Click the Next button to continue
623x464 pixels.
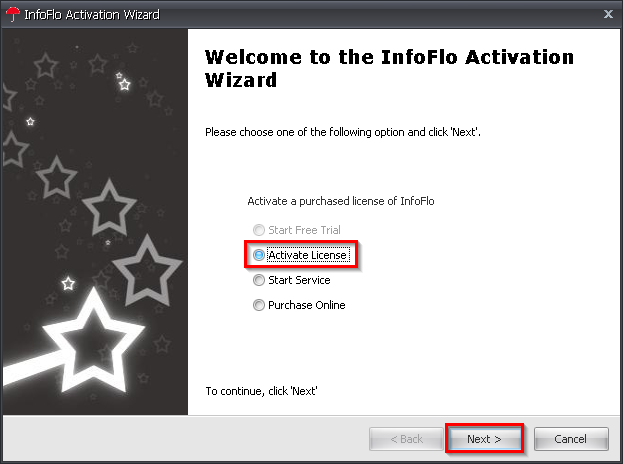click(484, 439)
